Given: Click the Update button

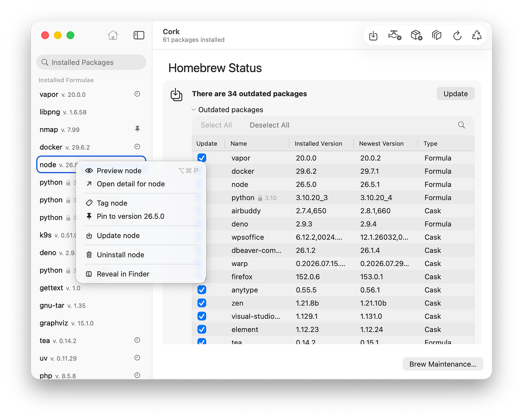Looking at the screenshot, I should [455, 94].
